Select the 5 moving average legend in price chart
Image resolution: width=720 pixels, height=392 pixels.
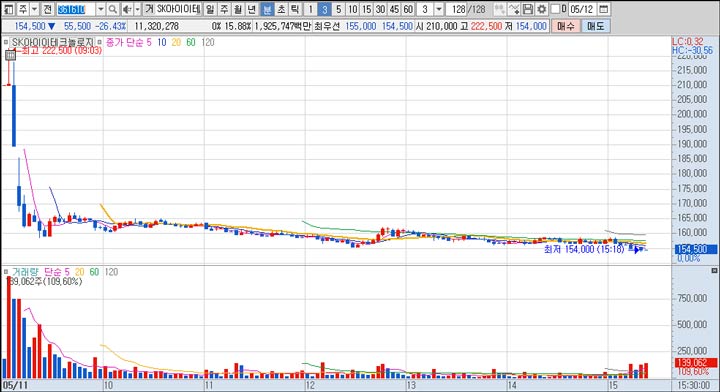coord(149,42)
